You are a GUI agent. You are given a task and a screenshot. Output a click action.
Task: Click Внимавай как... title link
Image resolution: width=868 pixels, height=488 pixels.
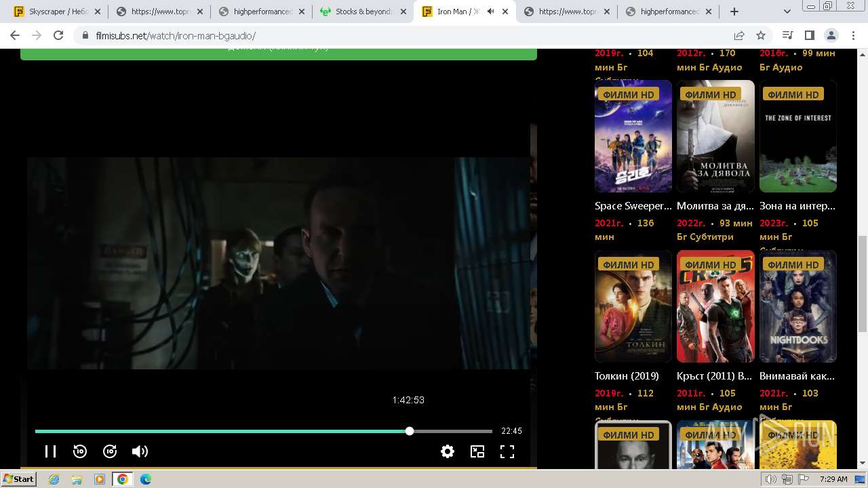pyautogui.click(x=797, y=376)
